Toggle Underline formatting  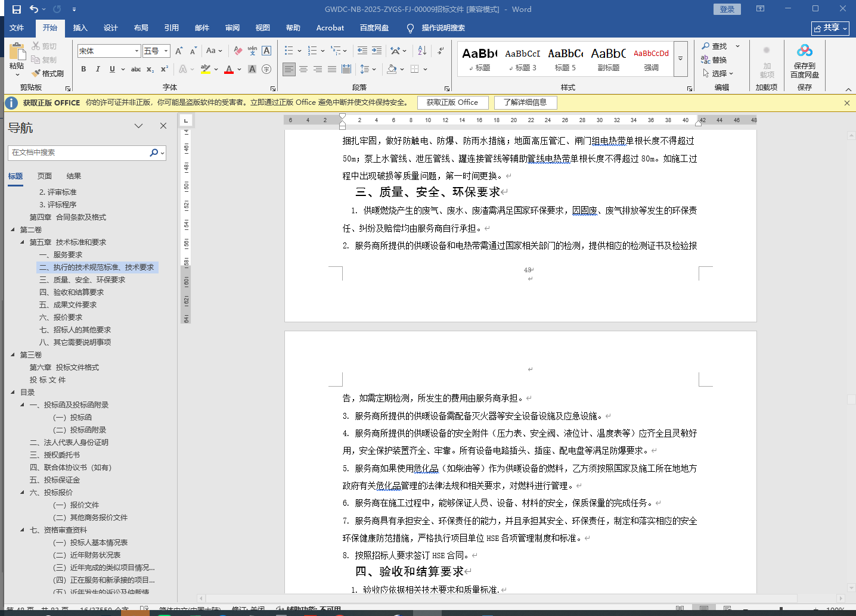[112, 69]
